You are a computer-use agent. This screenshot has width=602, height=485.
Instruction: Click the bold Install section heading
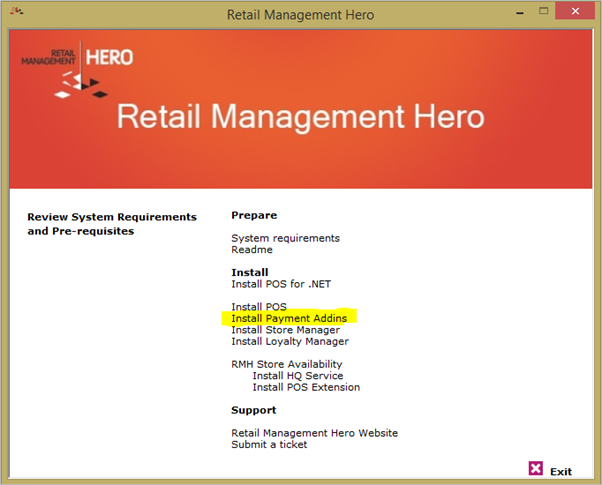pos(250,273)
